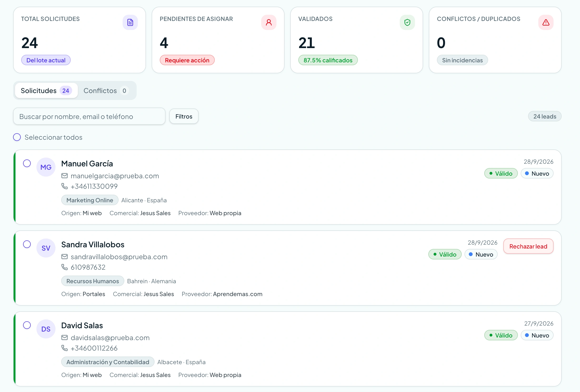580x392 pixels.
Task: Click the warning triangle icon in Conflictos card
Action: [546, 22]
